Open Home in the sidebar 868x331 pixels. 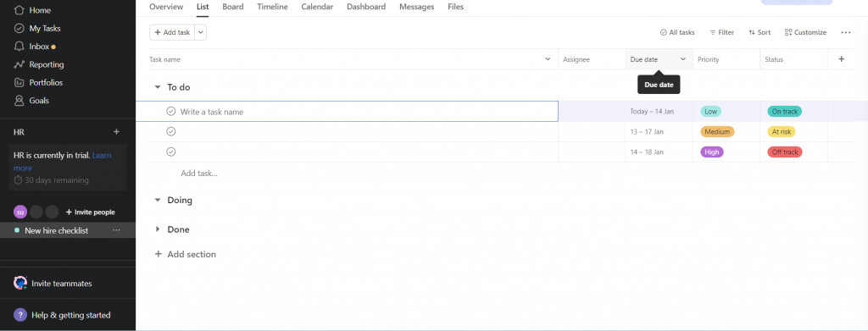[32, 10]
